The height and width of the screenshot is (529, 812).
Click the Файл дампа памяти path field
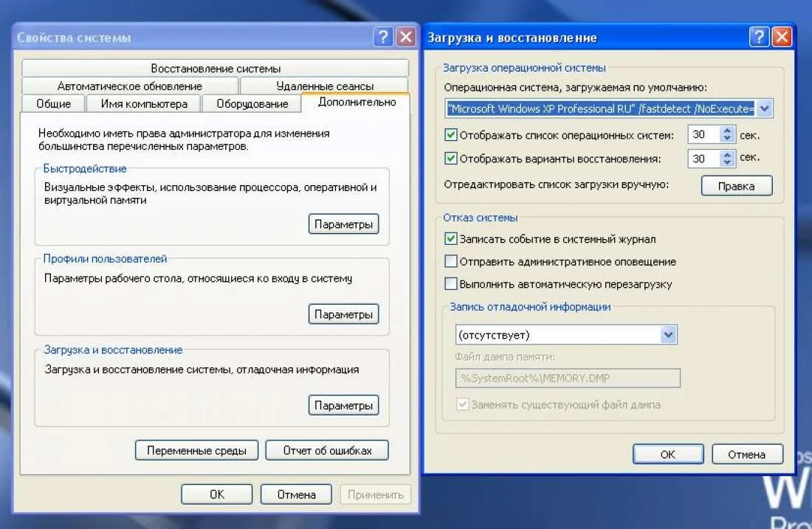tap(568, 378)
